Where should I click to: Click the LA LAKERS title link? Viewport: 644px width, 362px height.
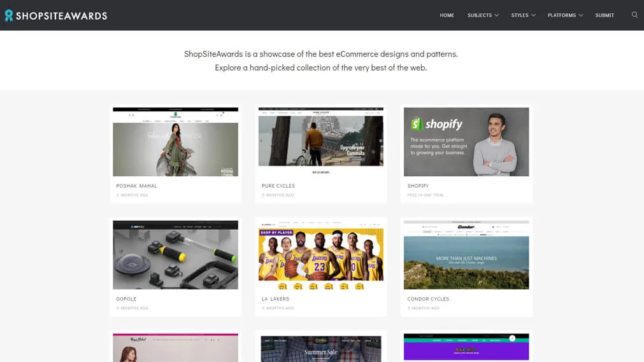276,299
